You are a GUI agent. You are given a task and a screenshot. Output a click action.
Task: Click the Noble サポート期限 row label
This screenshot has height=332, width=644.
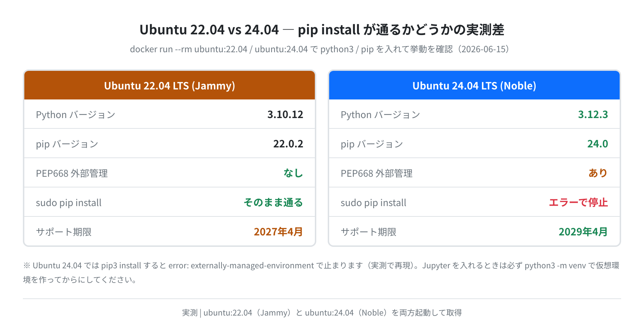[x=369, y=232]
